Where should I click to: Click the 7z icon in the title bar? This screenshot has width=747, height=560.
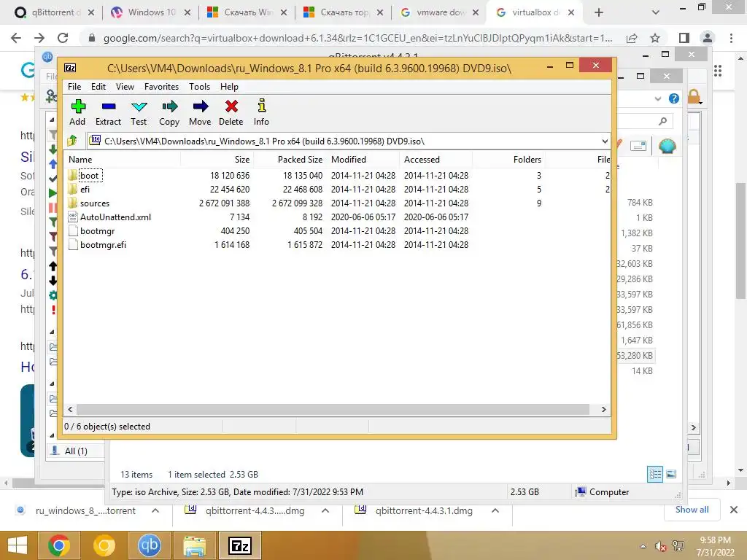pos(71,68)
